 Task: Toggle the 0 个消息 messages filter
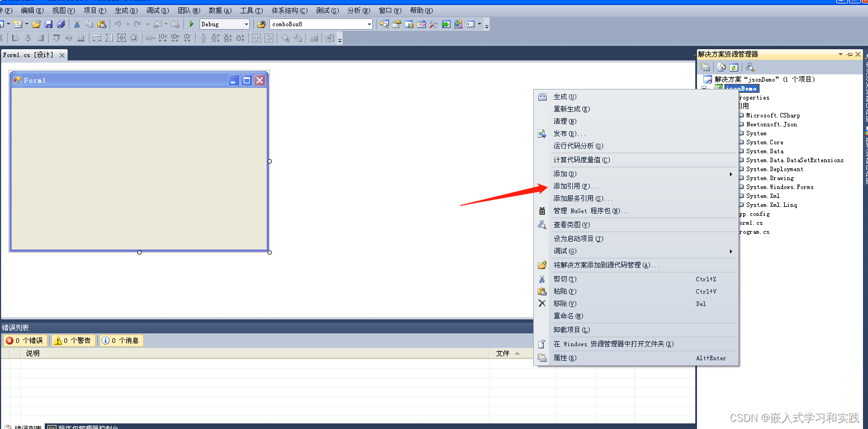[121, 341]
